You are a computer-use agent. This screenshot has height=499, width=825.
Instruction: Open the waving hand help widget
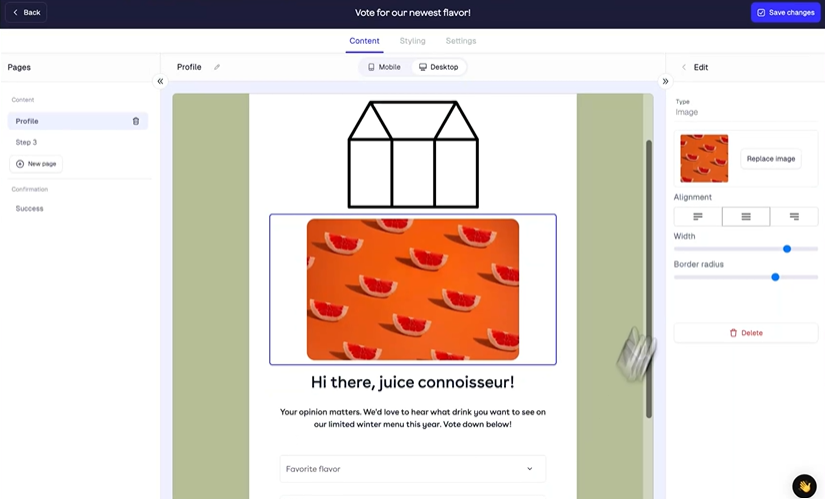804,486
